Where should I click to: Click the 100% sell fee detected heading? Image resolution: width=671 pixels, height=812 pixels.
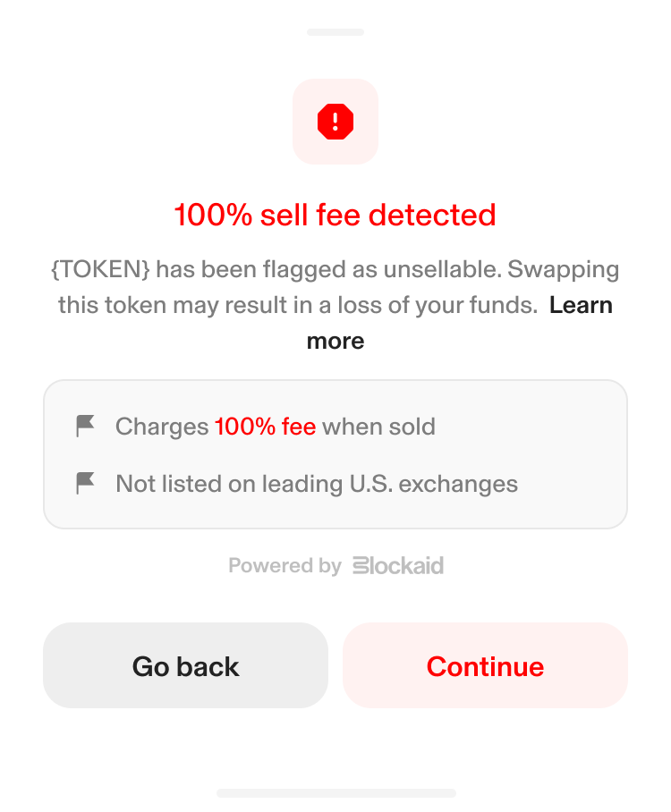coord(335,215)
